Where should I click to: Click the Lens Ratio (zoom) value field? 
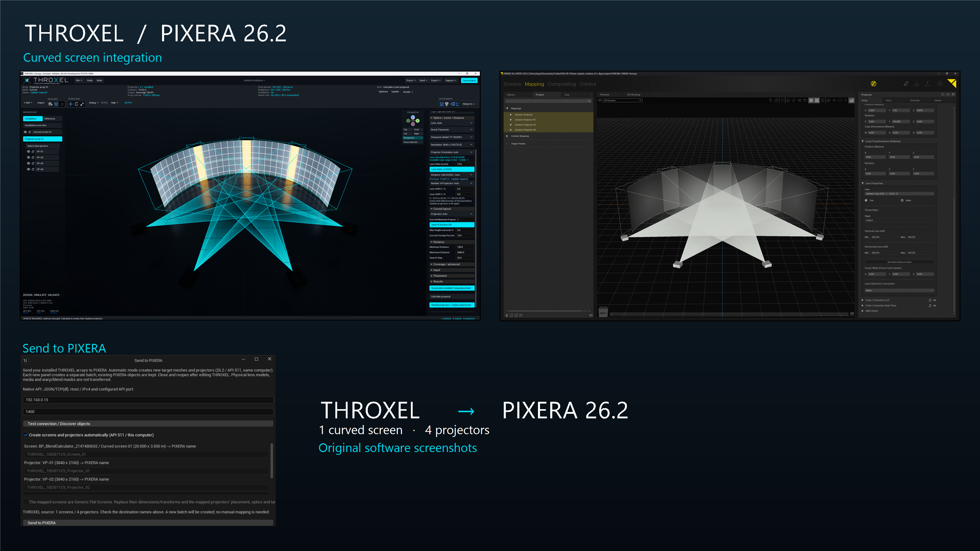point(465,164)
